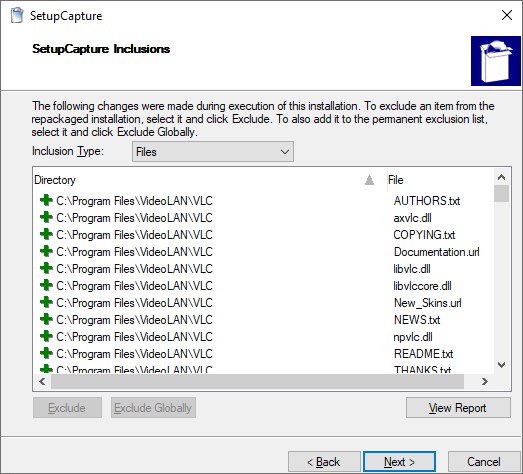This screenshot has width=523, height=474.
Task: Select the libvlc.dll file entry
Action: (412, 269)
